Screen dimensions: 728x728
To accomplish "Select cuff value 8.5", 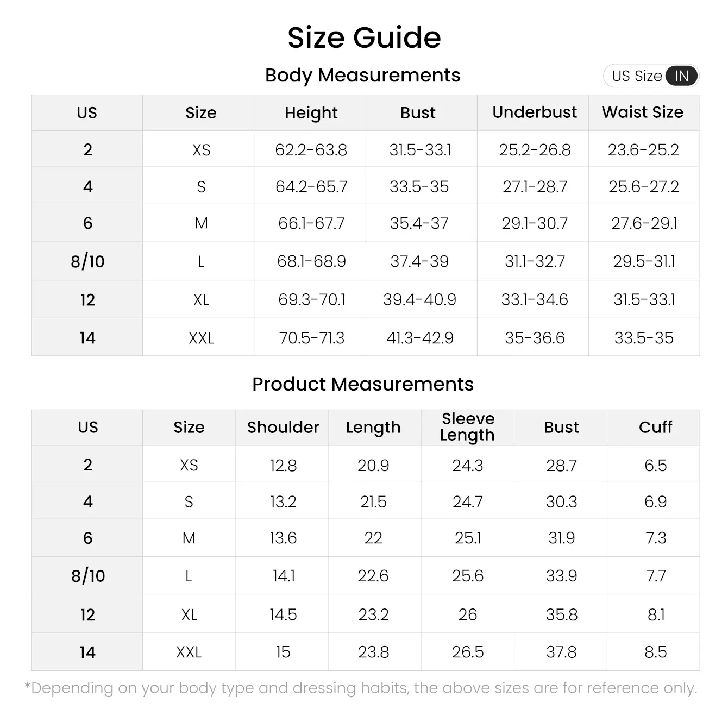I will (x=655, y=652).
